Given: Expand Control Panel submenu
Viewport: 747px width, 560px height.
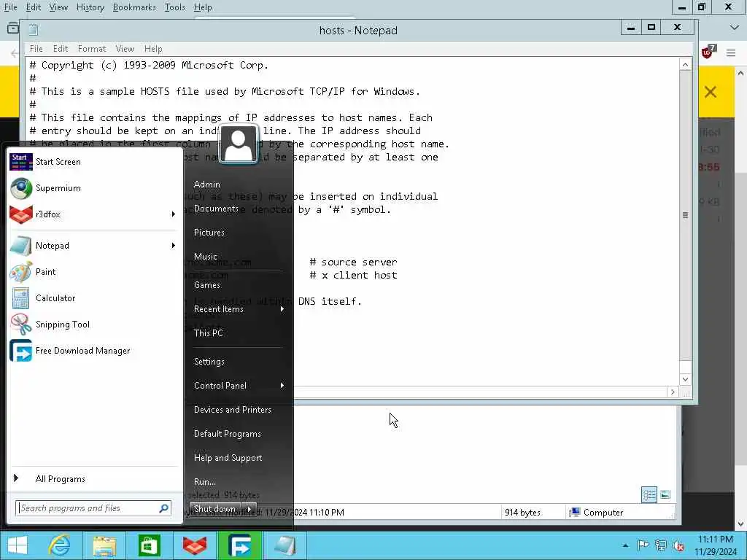Looking at the screenshot, I should tap(282, 386).
